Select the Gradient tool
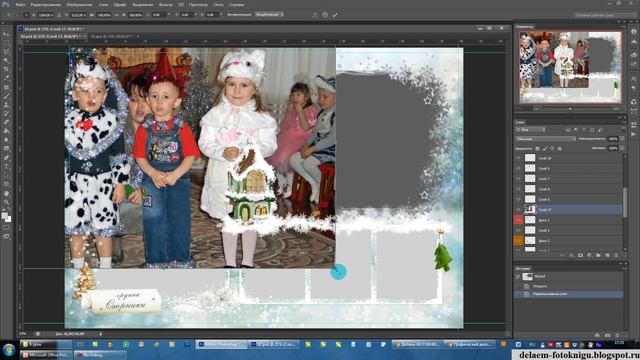640x360 pixels. click(7, 131)
